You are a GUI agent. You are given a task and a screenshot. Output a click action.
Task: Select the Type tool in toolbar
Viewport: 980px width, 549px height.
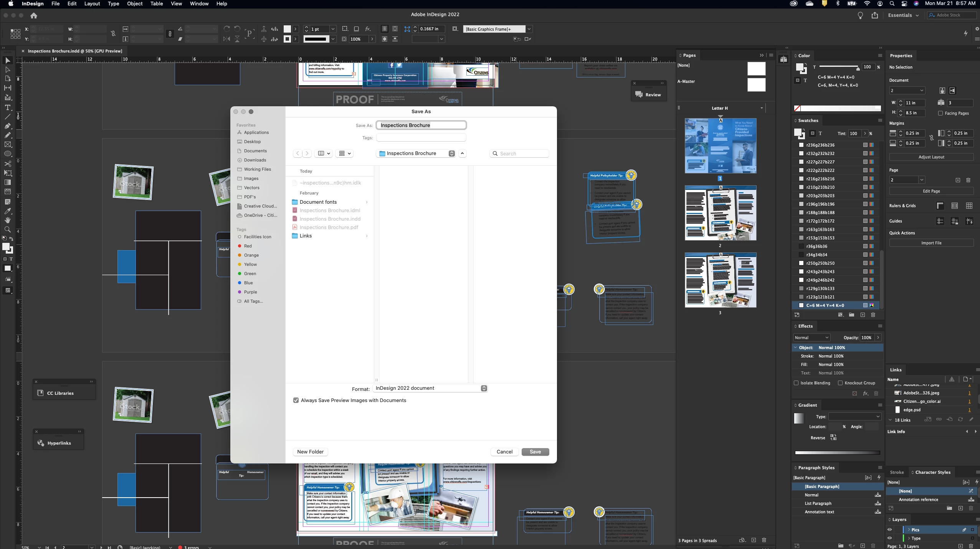(7, 107)
